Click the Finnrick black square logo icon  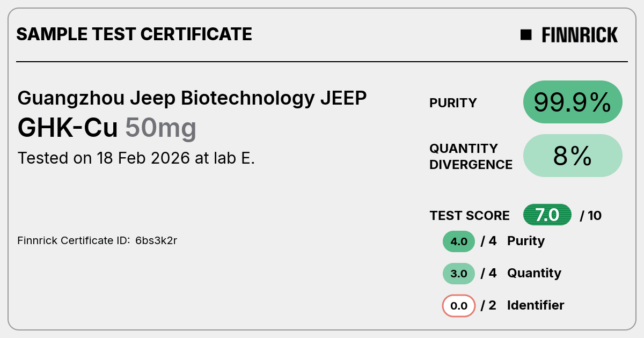[526, 35]
